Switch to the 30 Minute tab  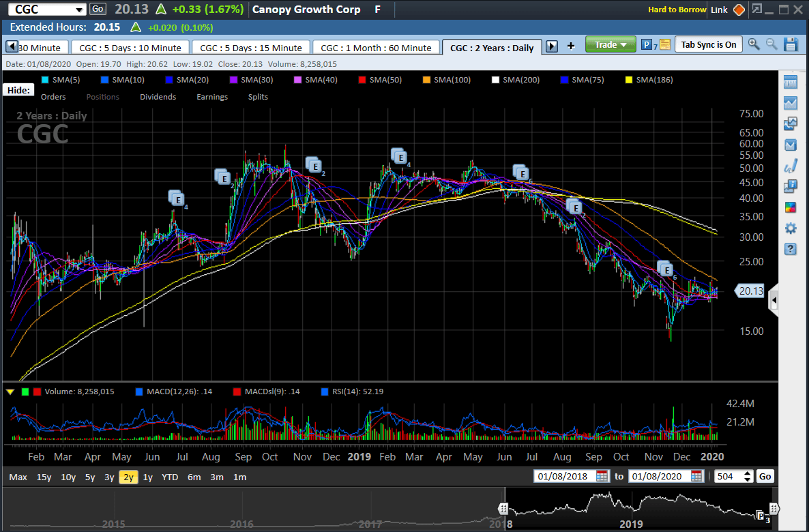44,48
